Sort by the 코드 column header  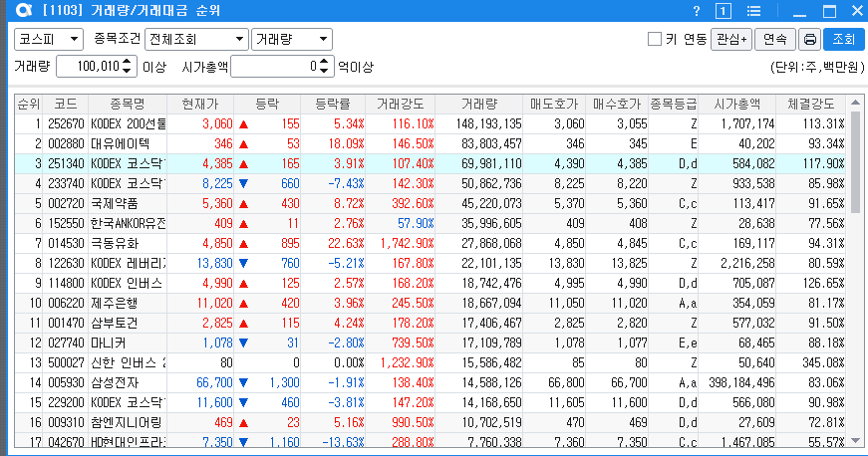tap(66, 104)
